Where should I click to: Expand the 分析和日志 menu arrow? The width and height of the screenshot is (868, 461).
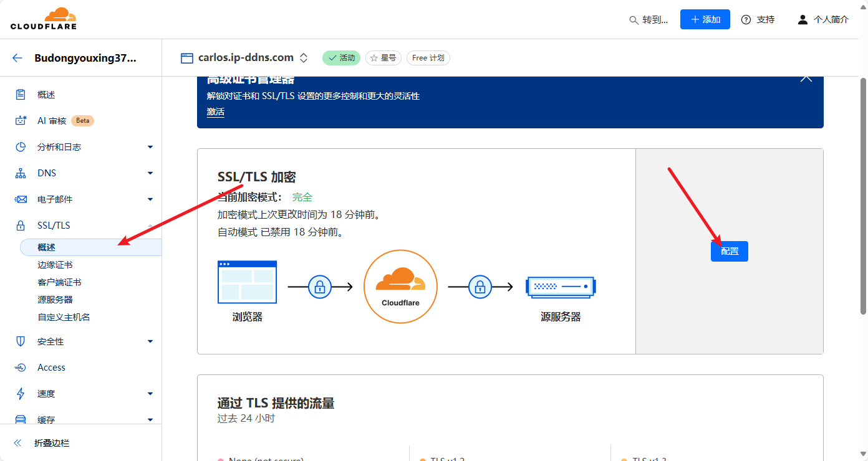coord(150,147)
